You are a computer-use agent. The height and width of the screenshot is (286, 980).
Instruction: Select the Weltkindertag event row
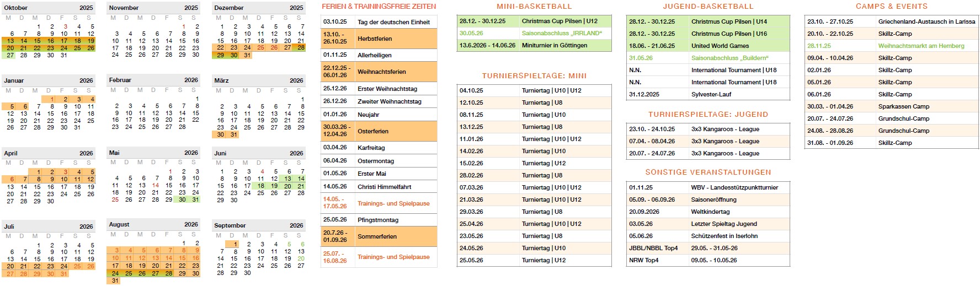(x=710, y=212)
